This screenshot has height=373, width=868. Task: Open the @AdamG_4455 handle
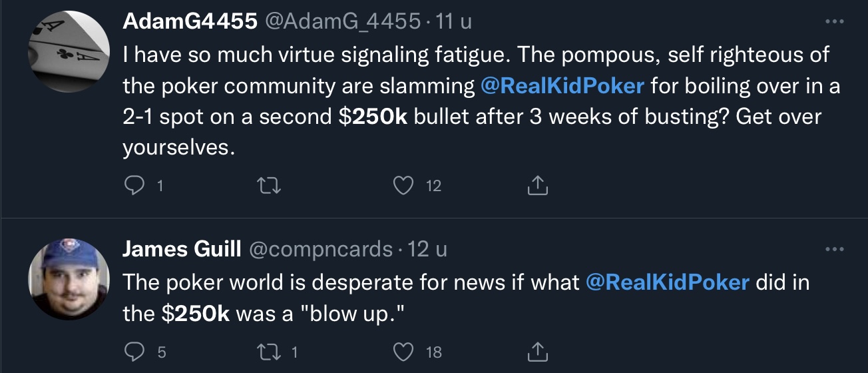click(x=343, y=22)
